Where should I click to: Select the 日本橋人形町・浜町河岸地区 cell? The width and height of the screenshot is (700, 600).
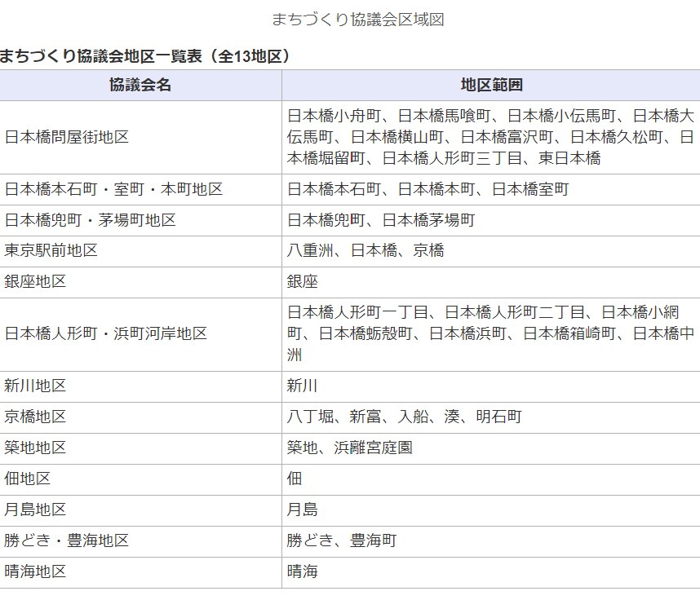pyautogui.click(x=106, y=334)
